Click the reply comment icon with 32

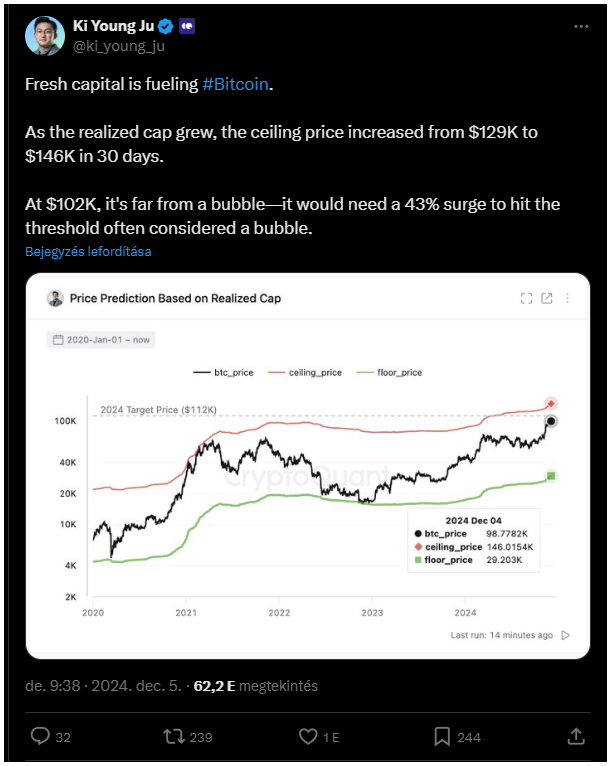pyautogui.click(x=40, y=736)
